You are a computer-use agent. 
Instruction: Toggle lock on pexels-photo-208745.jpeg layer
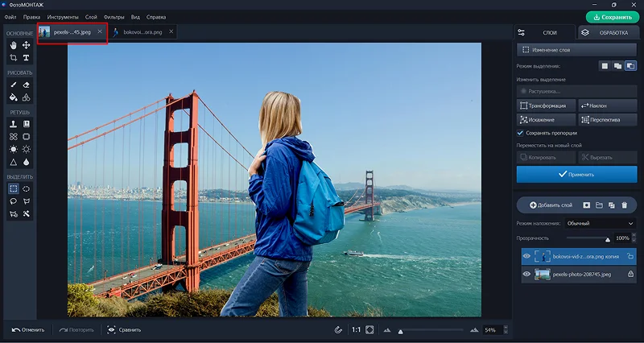tap(631, 274)
